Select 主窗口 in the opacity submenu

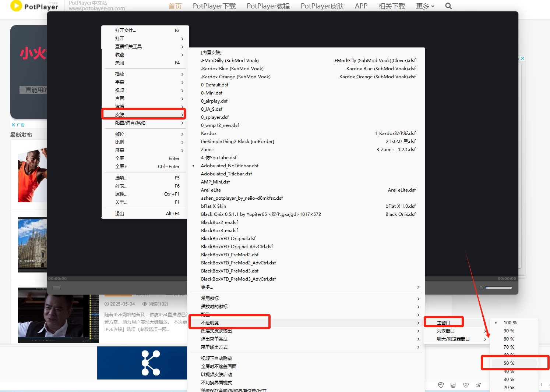[x=456, y=323]
